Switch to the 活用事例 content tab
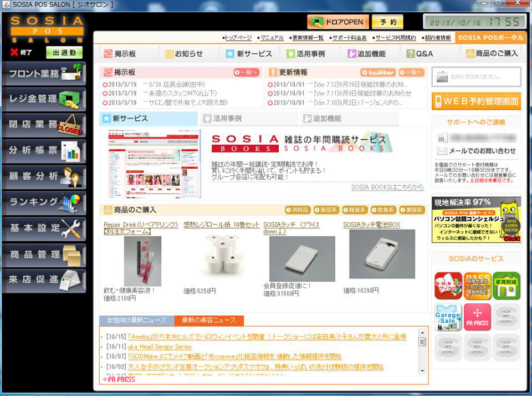 tap(249, 119)
